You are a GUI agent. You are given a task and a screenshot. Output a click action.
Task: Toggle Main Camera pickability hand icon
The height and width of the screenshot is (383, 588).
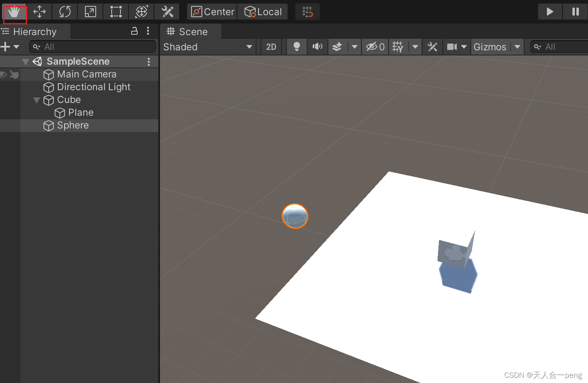pos(14,74)
